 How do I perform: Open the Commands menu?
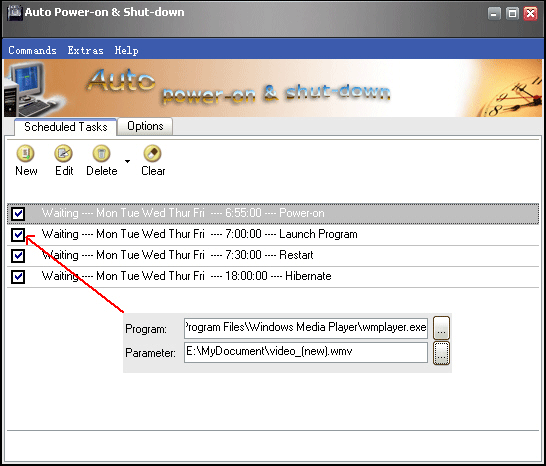tap(32, 51)
